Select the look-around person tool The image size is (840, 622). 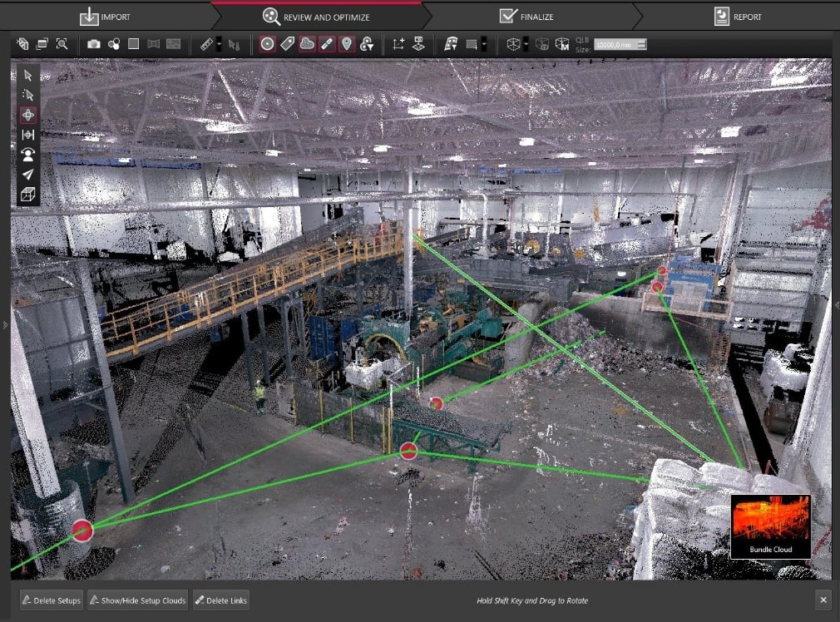pos(27,155)
